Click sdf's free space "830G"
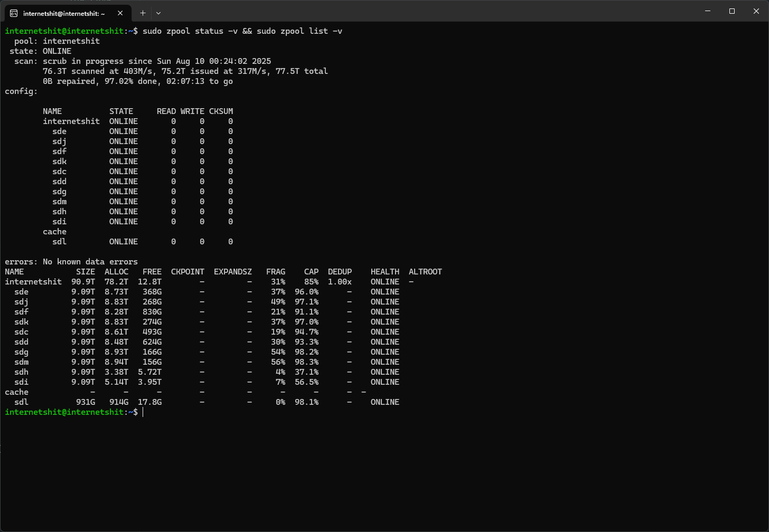The height and width of the screenshot is (532, 769). point(152,312)
